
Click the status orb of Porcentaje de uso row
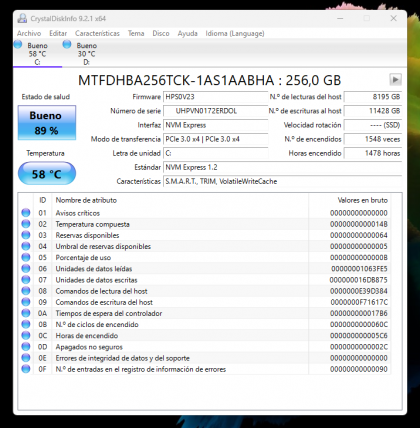26,257
